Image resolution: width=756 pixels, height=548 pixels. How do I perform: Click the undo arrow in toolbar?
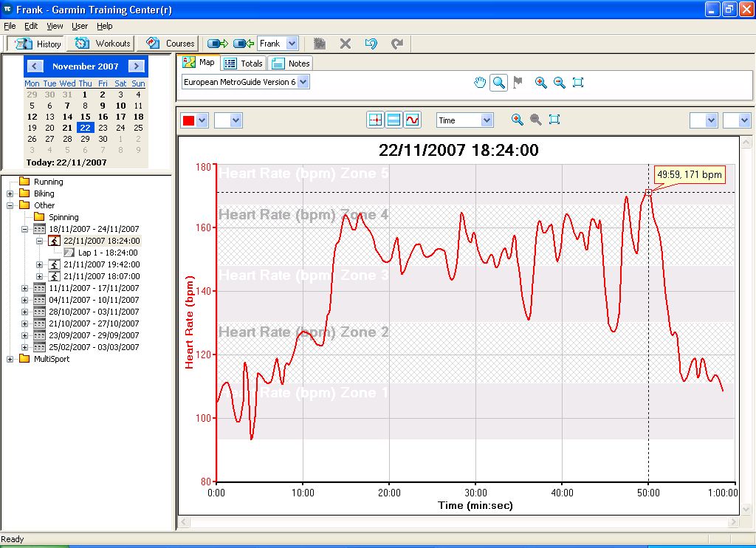click(371, 44)
